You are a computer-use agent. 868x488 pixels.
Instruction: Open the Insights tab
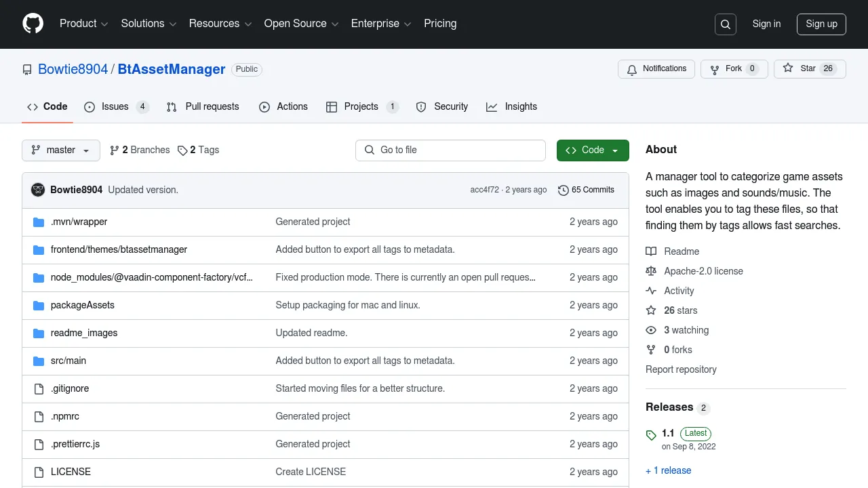point(512,106)
